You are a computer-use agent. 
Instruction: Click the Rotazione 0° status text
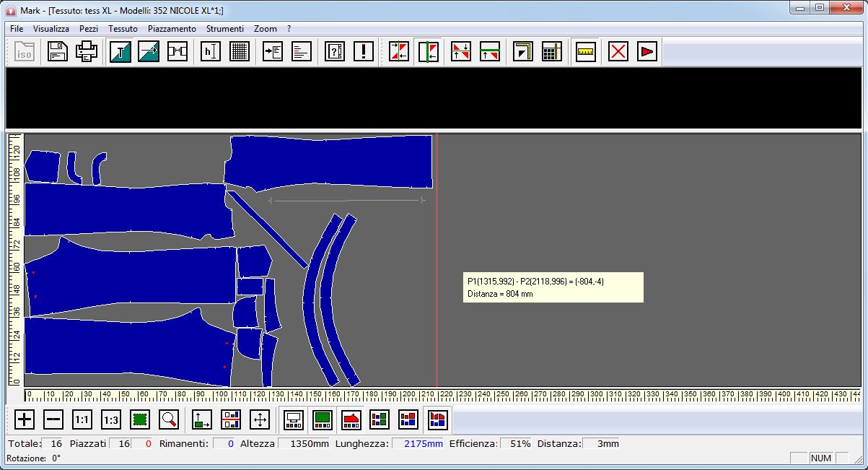coord(34,458)
